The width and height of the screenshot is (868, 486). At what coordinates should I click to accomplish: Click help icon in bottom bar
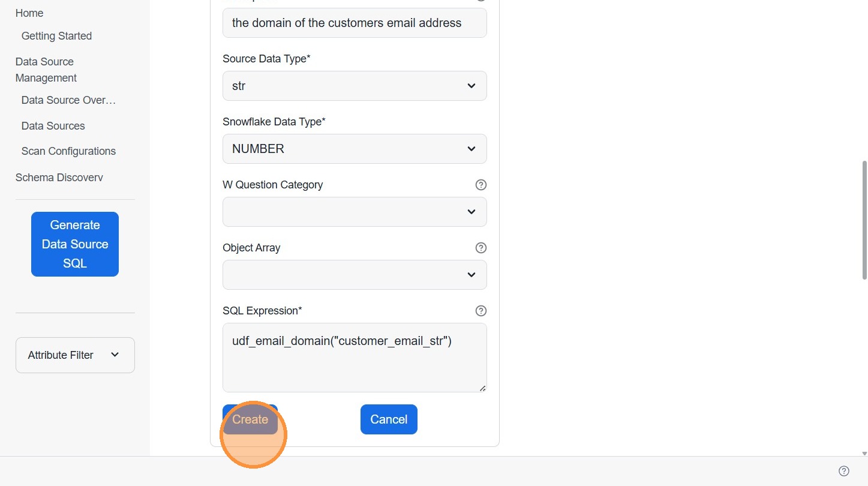843,471
